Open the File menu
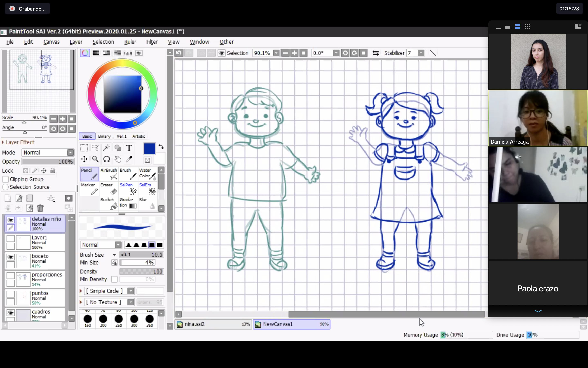Screen dimensions: 588x368 tap(10, 42)
